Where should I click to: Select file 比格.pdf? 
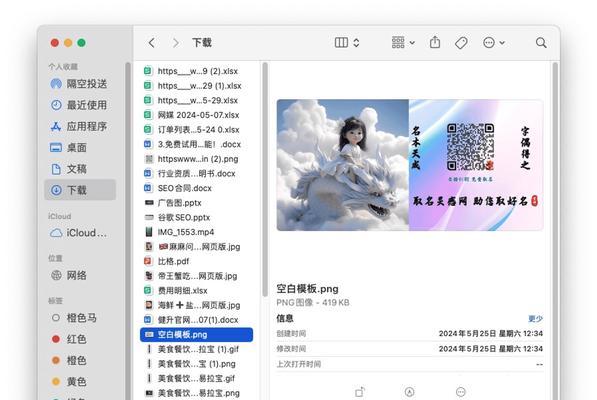tap(196, 261)
